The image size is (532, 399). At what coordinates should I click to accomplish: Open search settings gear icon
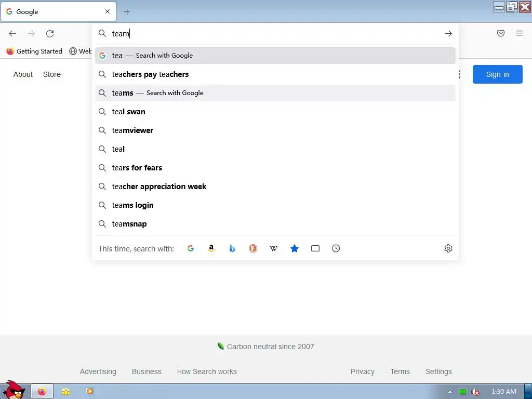448,248
